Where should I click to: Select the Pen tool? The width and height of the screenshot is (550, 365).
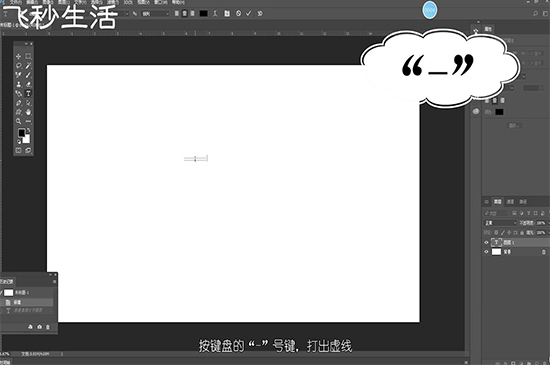point(19,103)
